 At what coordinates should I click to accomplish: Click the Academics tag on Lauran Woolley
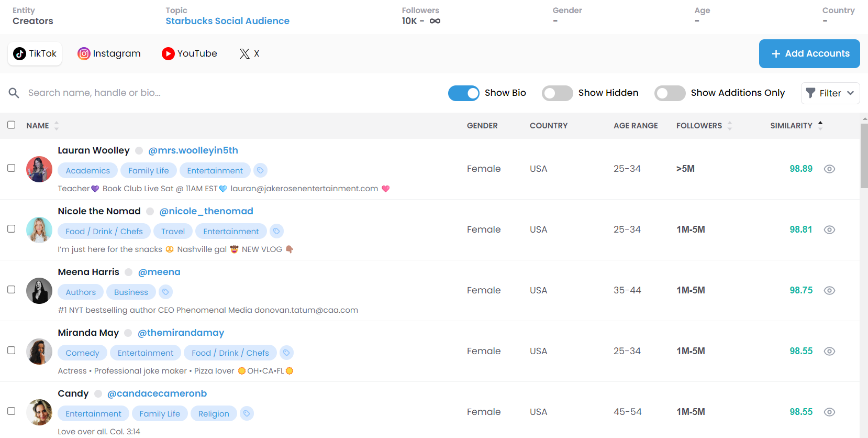click(x=88, y=170)
